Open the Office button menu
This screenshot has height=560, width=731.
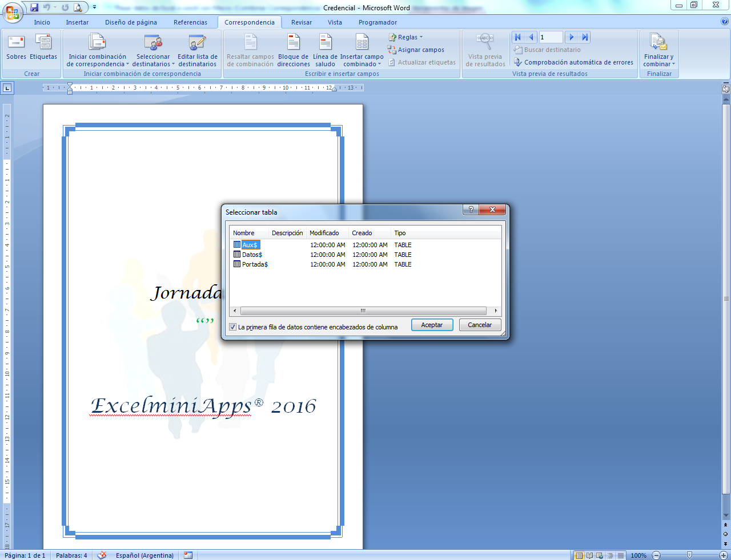click(x=12, y=11)
